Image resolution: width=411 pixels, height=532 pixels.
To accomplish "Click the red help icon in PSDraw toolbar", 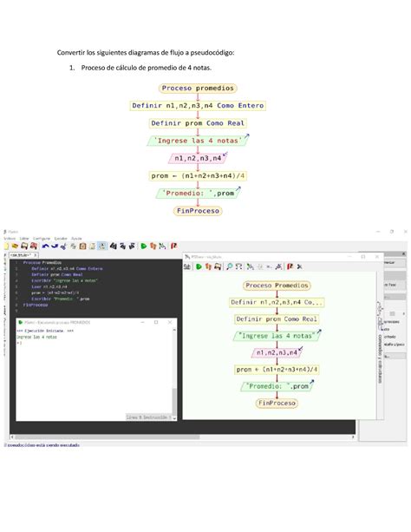I will pos(290,266).
